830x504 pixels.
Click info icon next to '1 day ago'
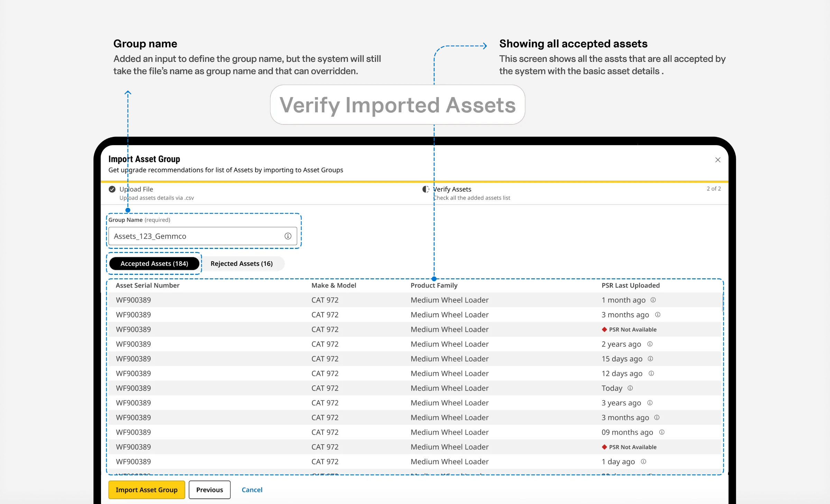tap(643, 461)
